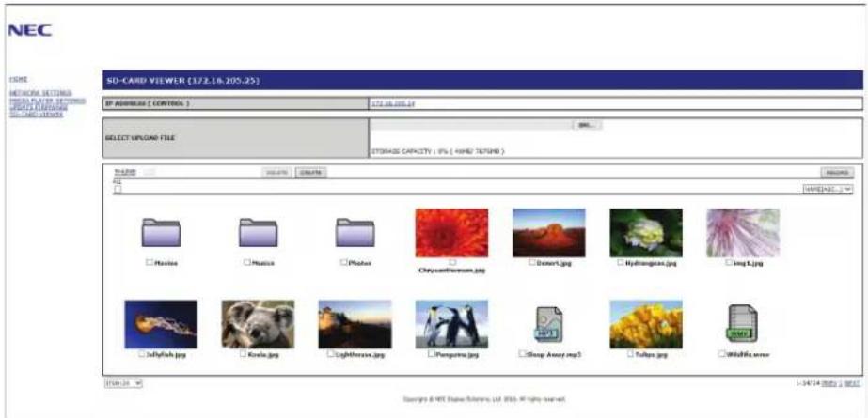
Task: Click the Photos folder name
Action: pyautogui.click(x=360, y=263)
